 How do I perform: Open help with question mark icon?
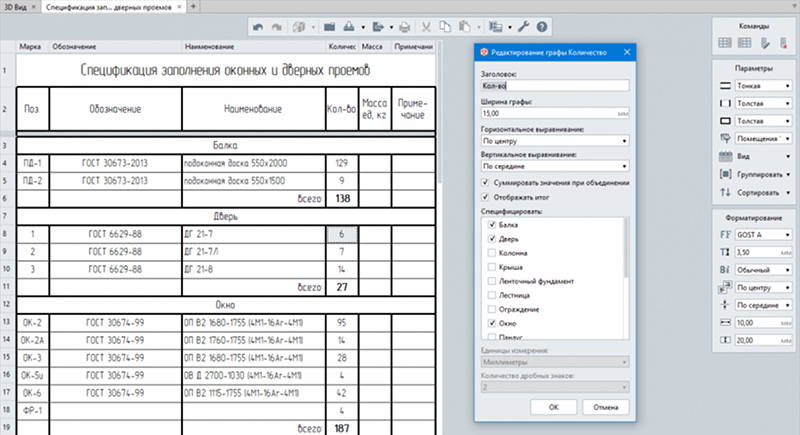coord(542,27)
